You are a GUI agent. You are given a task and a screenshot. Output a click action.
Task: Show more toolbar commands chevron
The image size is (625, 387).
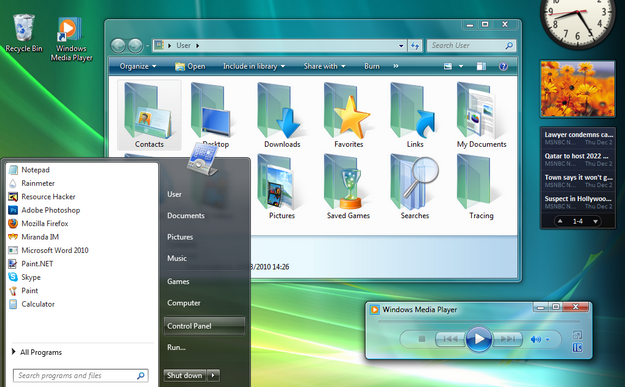click(396, 66)
